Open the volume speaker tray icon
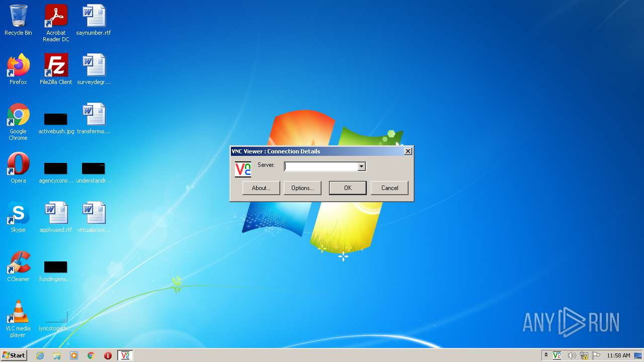 coord(572,355)
